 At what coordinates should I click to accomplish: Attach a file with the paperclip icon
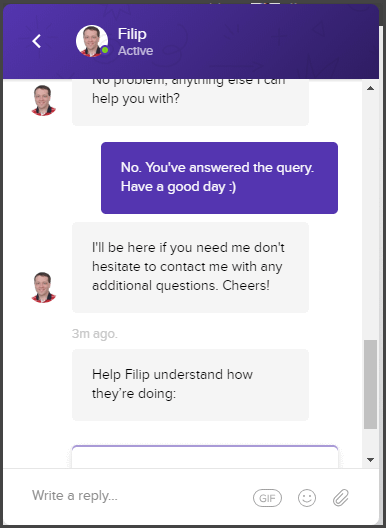click(341, 497)
